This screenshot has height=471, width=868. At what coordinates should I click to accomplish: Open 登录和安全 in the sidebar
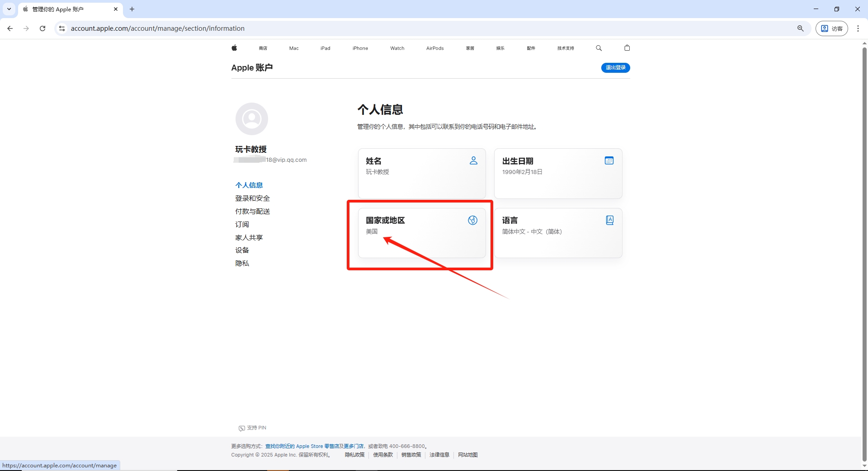click(x=252, y=198)
